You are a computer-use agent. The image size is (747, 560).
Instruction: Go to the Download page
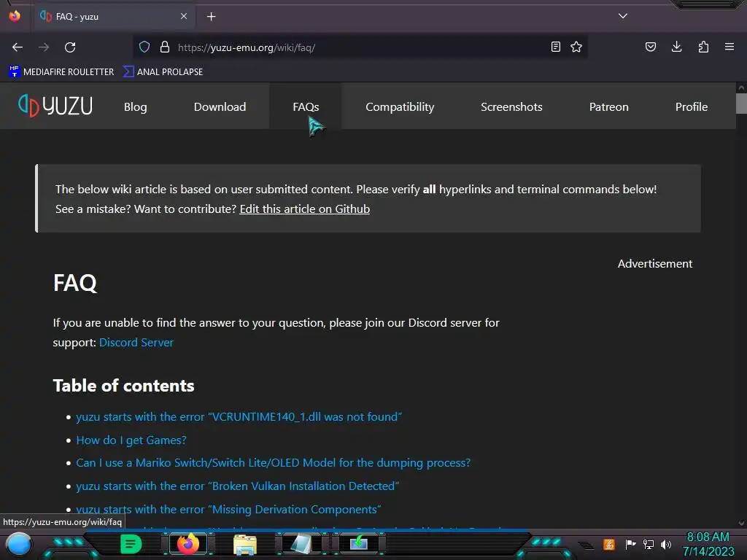[220, 106]
